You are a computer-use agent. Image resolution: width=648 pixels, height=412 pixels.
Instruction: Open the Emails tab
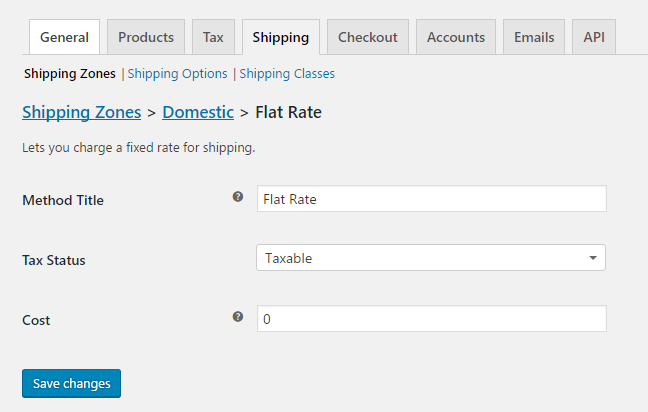click(534, 37)
